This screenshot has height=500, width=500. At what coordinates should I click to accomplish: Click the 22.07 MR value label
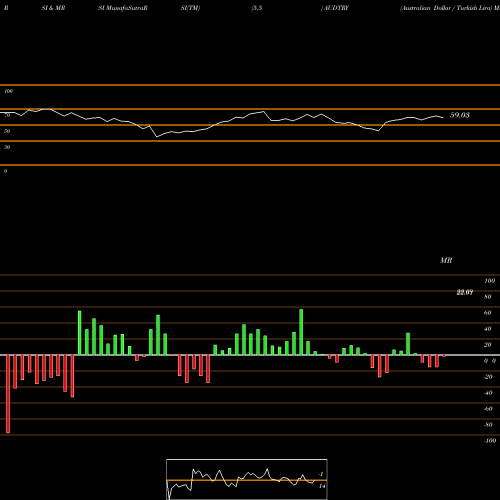tap(465, 292)
